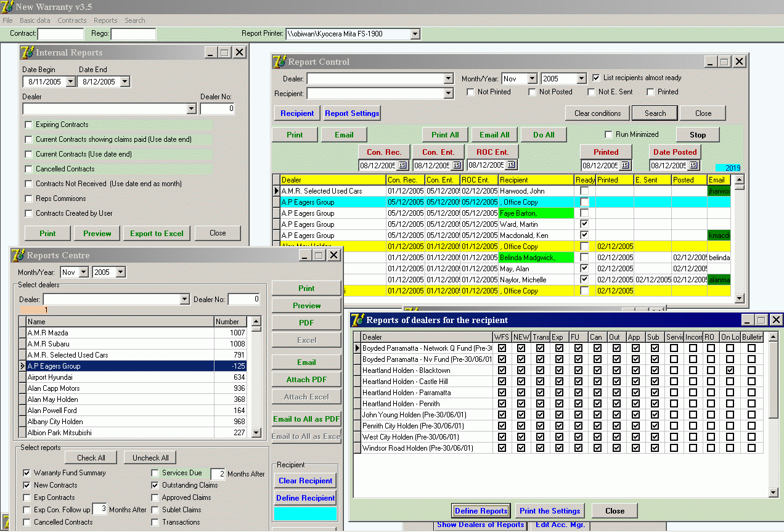Toggle the Run Minimized checkbox
Viewport: 784px width, 532px height.
tap(608, 134)
